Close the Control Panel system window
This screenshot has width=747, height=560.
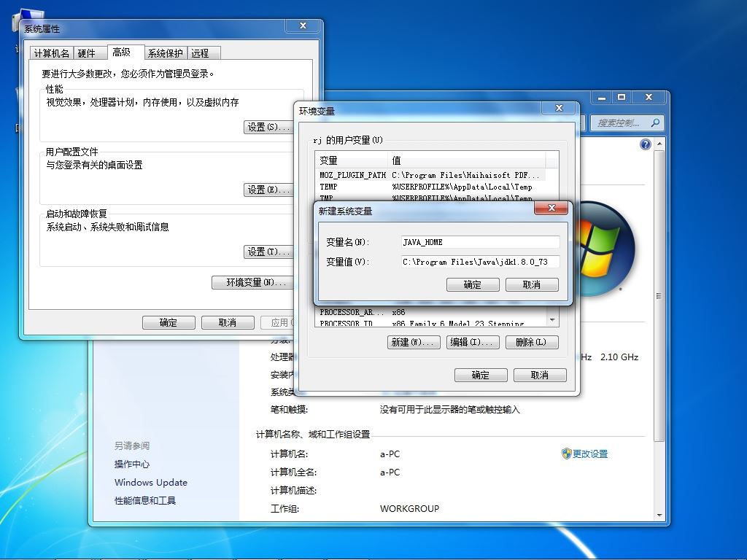pos(649,98)
